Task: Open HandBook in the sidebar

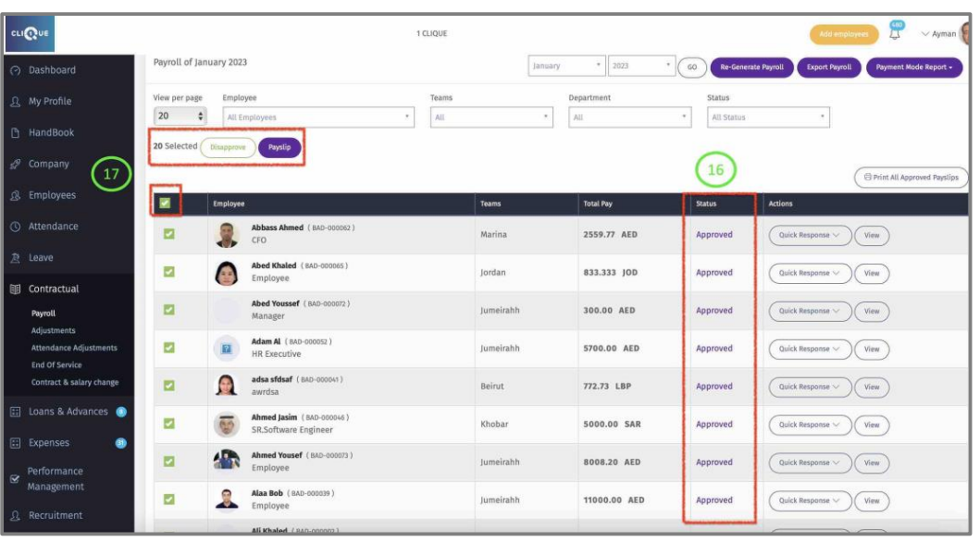Action: pos(51,133)
